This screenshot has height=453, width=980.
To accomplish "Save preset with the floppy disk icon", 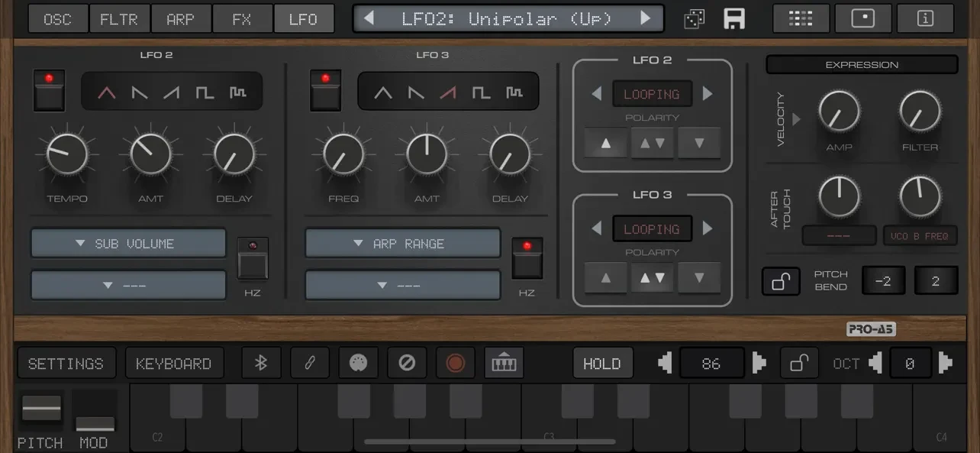I will (x=734, y=19).
